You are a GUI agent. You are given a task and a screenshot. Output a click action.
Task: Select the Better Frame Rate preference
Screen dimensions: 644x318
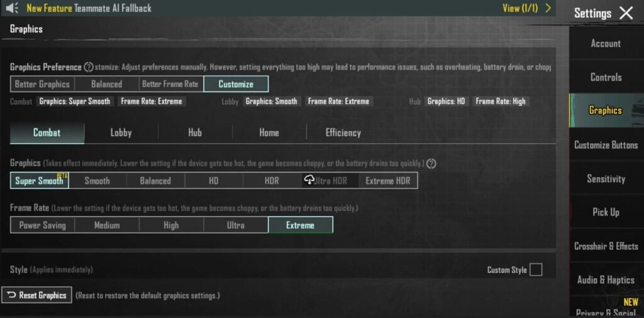[170, 84]
